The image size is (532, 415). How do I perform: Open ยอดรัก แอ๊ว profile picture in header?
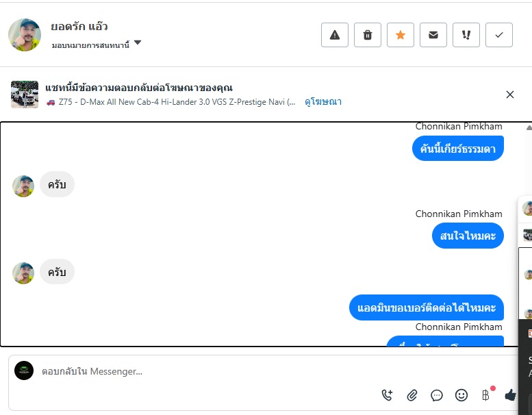coord(25,35)
